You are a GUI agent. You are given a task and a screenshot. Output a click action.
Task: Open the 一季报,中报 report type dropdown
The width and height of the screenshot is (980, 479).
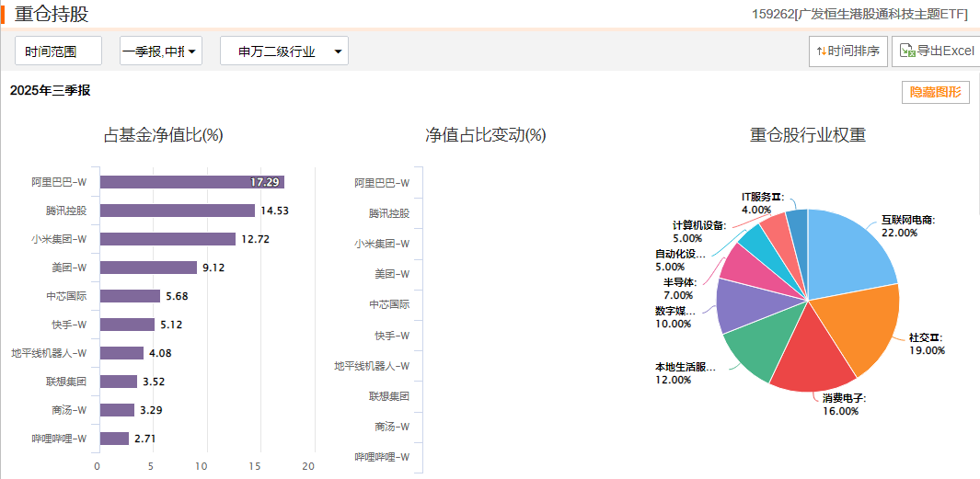coord(161,51)
